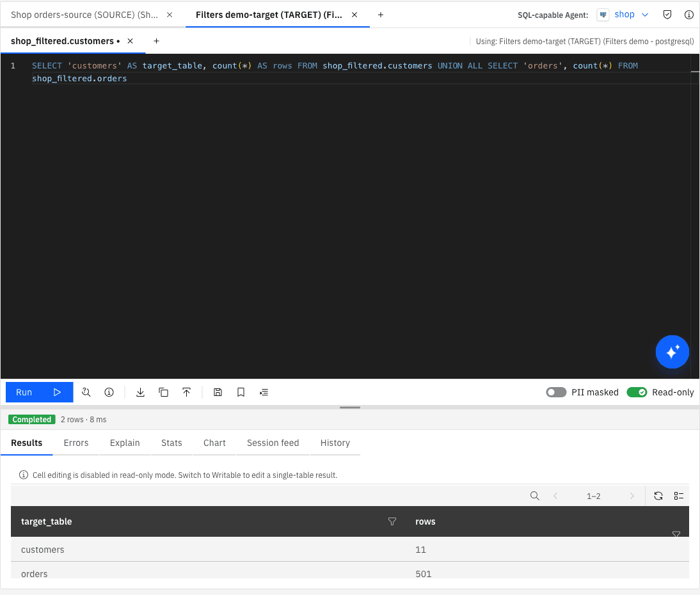Bookmark the query
Image resolution: width=700 pixels, height=595 pixels.
241,392
